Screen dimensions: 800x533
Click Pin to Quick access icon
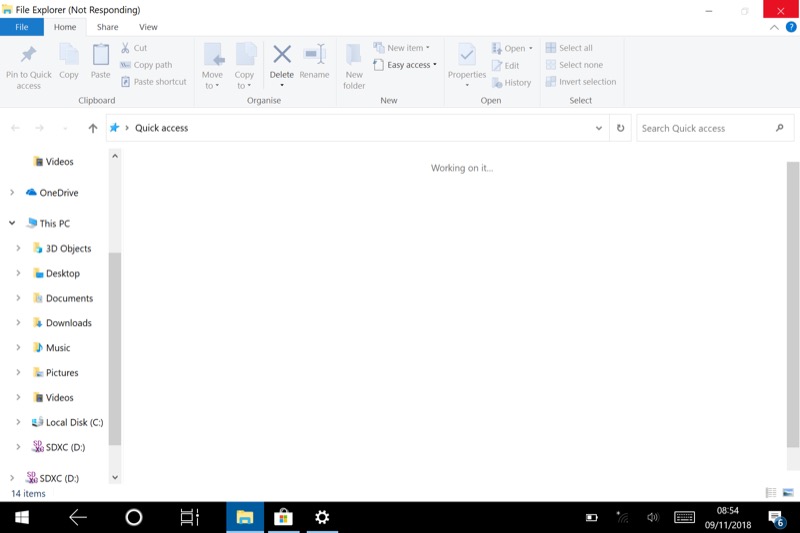pos(29,54)
